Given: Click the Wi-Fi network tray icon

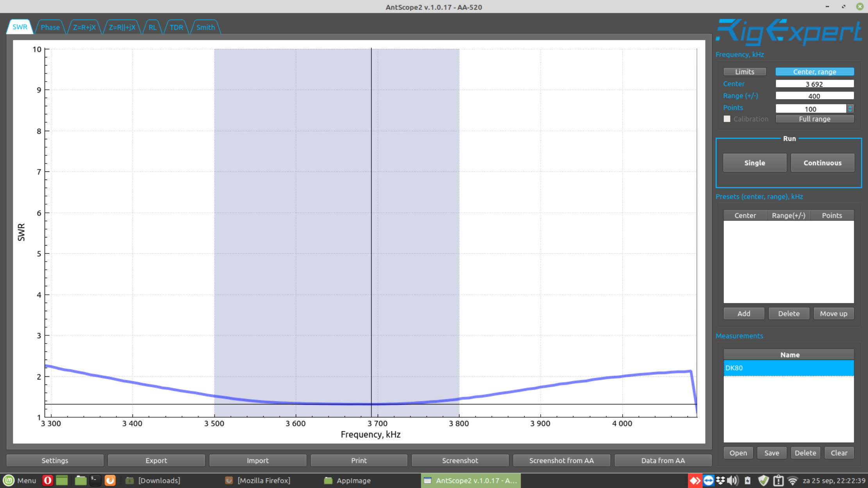Looking at the screenshot, I should tap(792, 480).
